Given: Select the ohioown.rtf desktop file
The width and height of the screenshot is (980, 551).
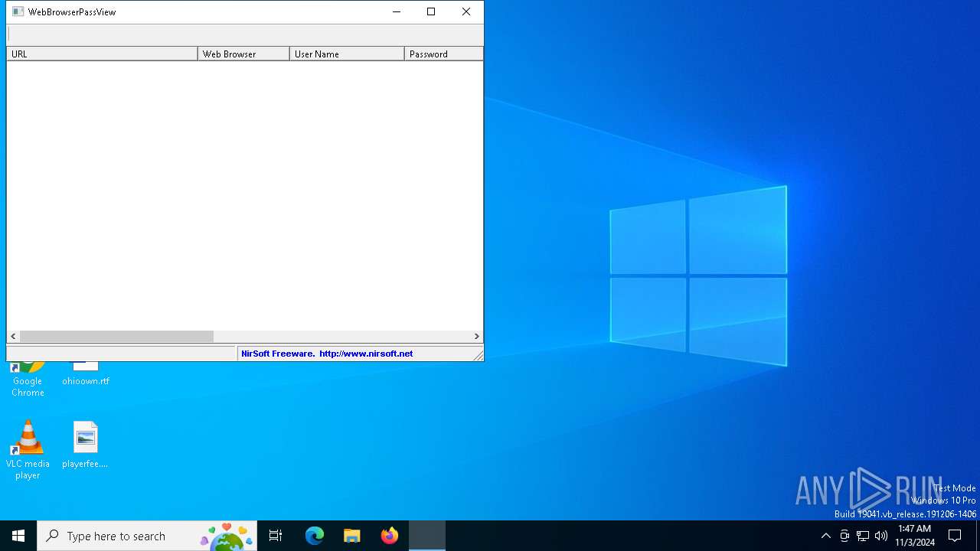Looking at the screenshot, I should [x=86, y=373].
